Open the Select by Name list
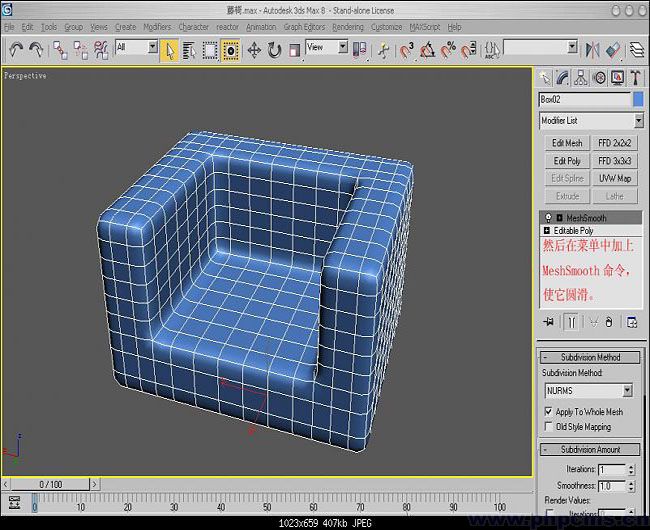650x530 pixels. tap(189, 51)
